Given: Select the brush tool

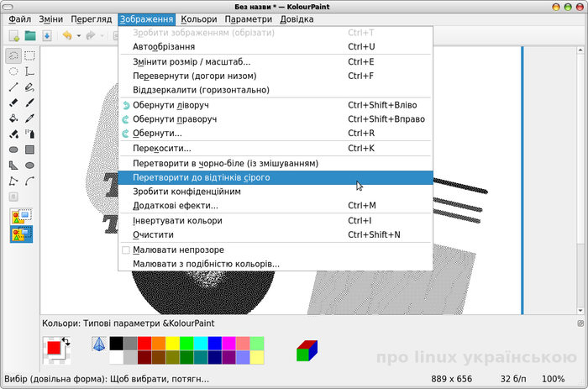Looking at the screenshot, I should pos(29,103).
